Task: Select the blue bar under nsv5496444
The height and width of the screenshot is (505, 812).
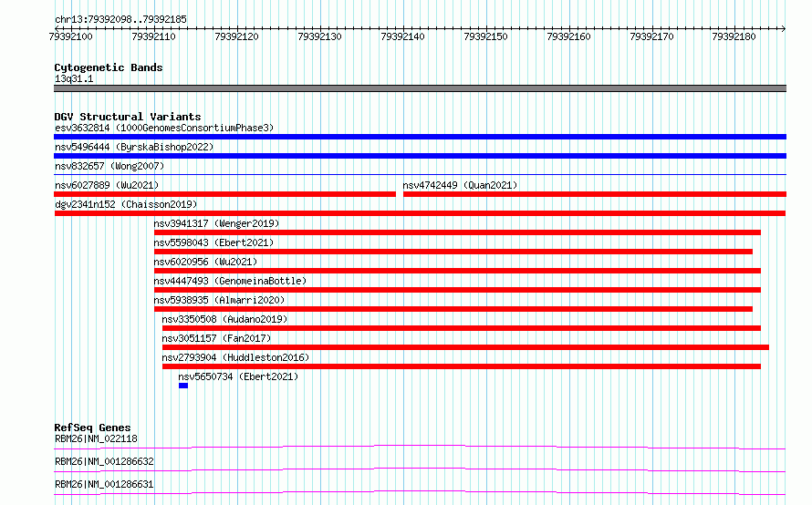Action: tap(420, 156)
